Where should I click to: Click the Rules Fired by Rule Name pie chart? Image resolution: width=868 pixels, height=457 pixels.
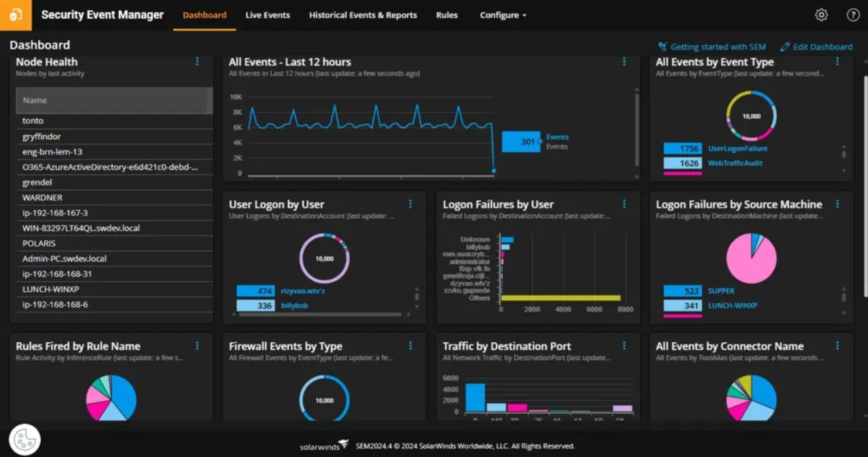coord(111,397)
